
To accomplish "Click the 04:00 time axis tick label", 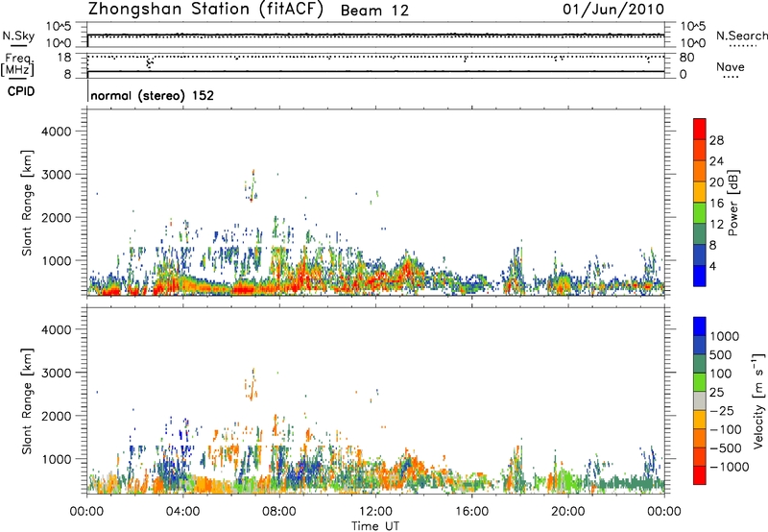I will 182,512.
